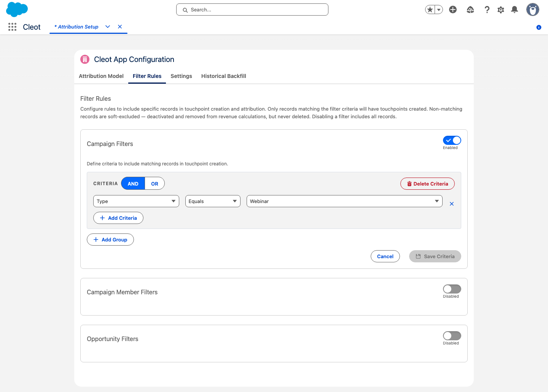Close the Attribution Setup tab
The width and height of the screenshot is (548, 392).
pos(120,27)
